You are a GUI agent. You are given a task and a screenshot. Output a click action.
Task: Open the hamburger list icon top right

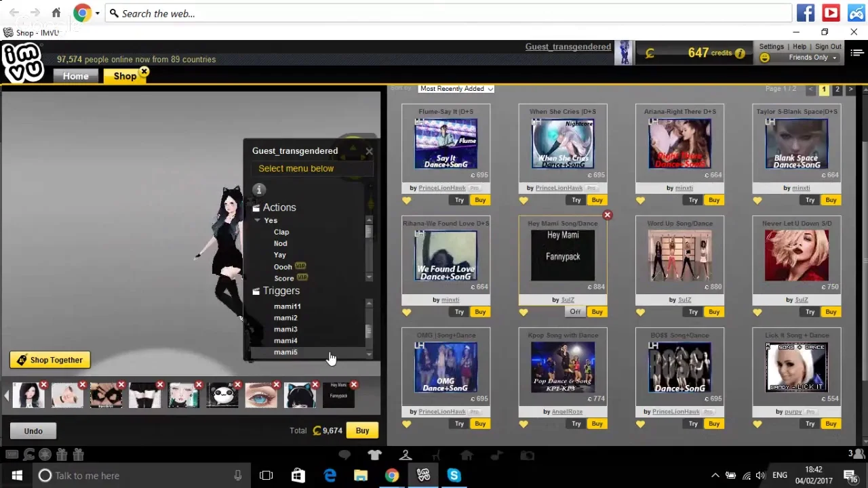coord(858,53)
